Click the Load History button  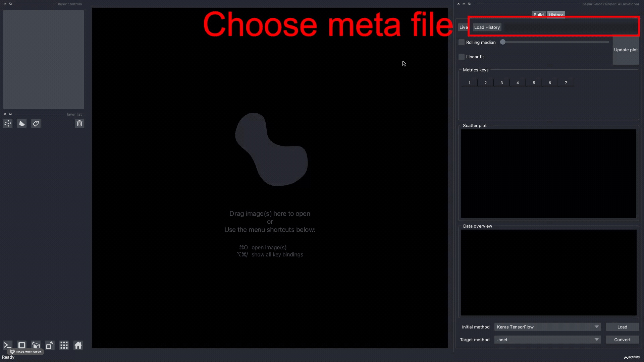click(x=487, y=27)
